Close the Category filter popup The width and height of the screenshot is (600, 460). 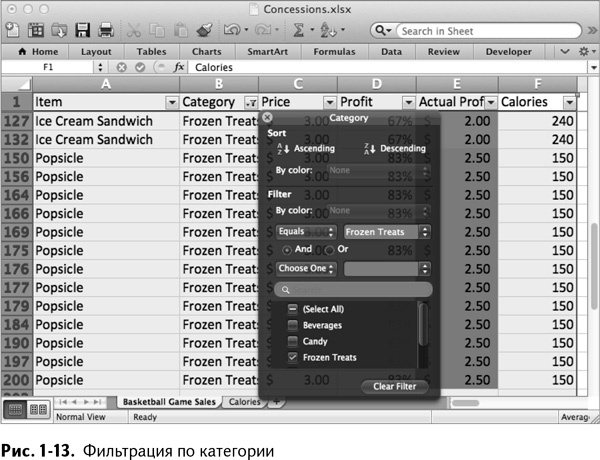(x=268, y=117)
